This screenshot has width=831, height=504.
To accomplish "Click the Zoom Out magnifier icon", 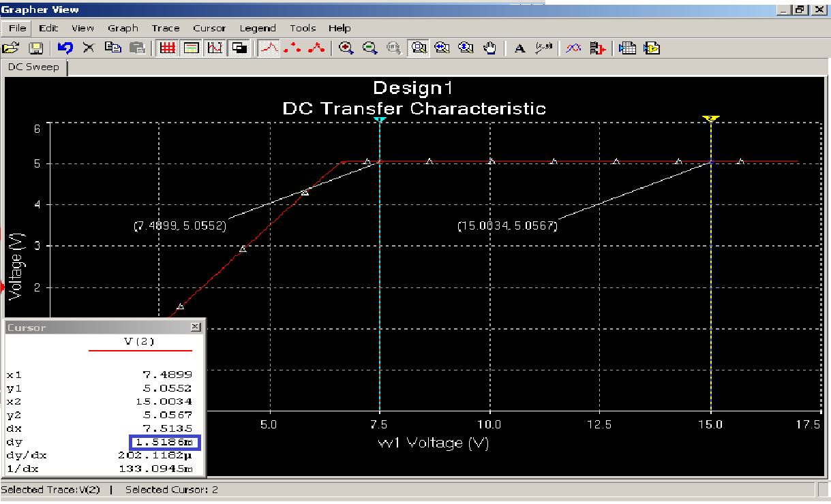I will (370, 48).
